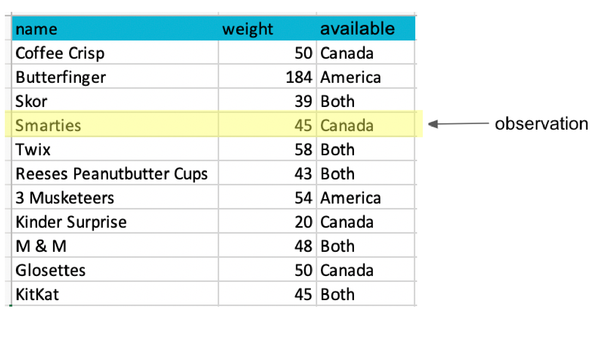Select the Coffee Crisp cell
This screenshot has width=601, height=364.
[60, 53]
